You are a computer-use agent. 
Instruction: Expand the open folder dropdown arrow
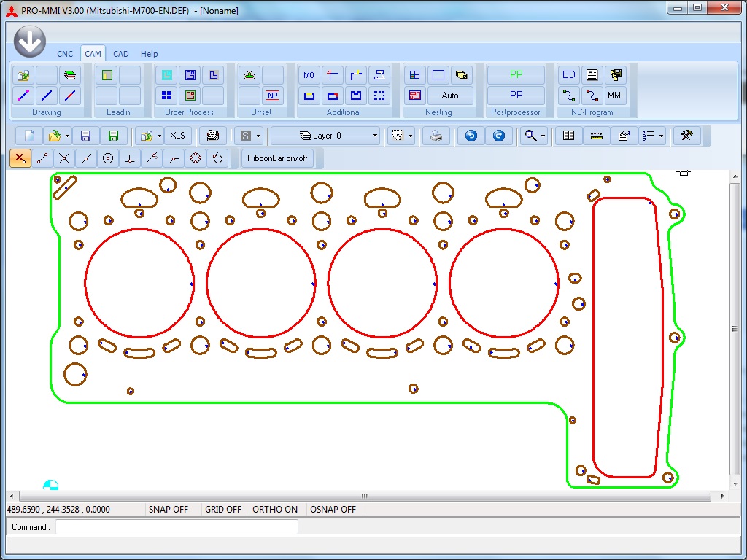click(67, 136)
